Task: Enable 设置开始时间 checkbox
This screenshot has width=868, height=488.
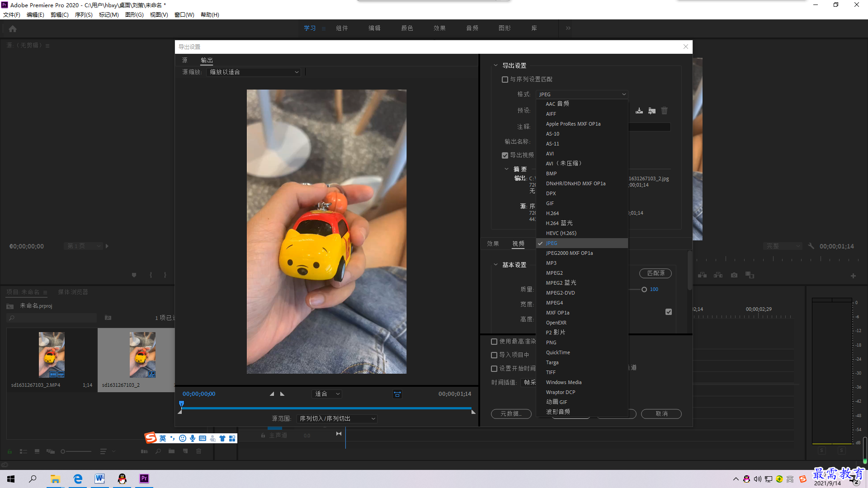Action: click(x=494, y=369)
